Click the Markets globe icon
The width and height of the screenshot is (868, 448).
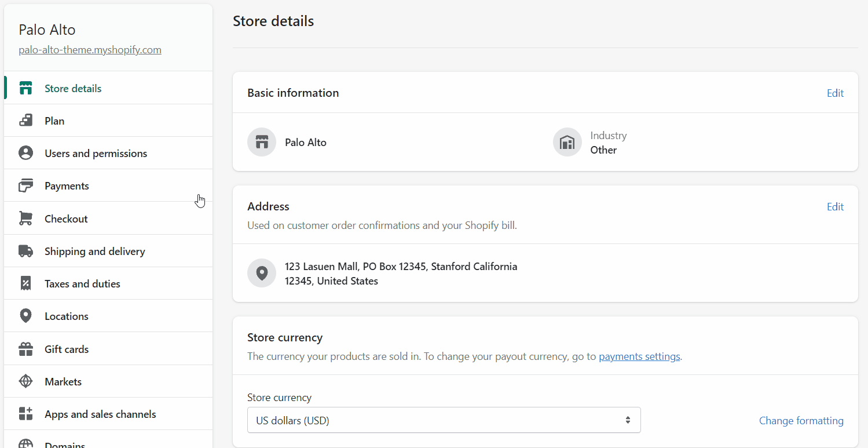tap(25, 381)
